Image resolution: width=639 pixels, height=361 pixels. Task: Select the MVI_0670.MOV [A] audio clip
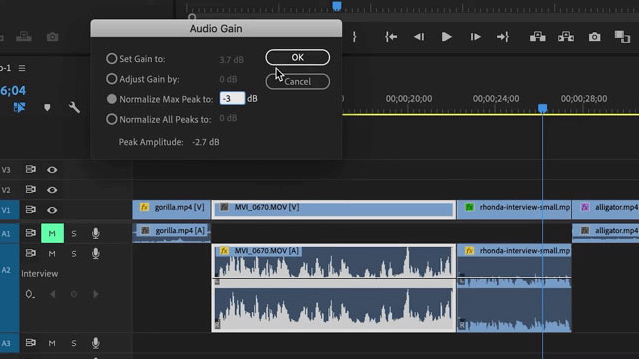(333, 288)
